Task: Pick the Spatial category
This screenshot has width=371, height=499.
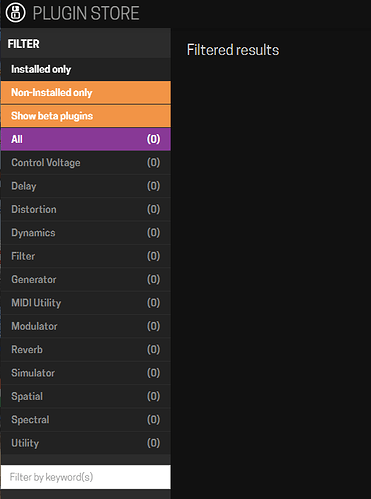Action: pyautogui.click(x=86, y=396)
